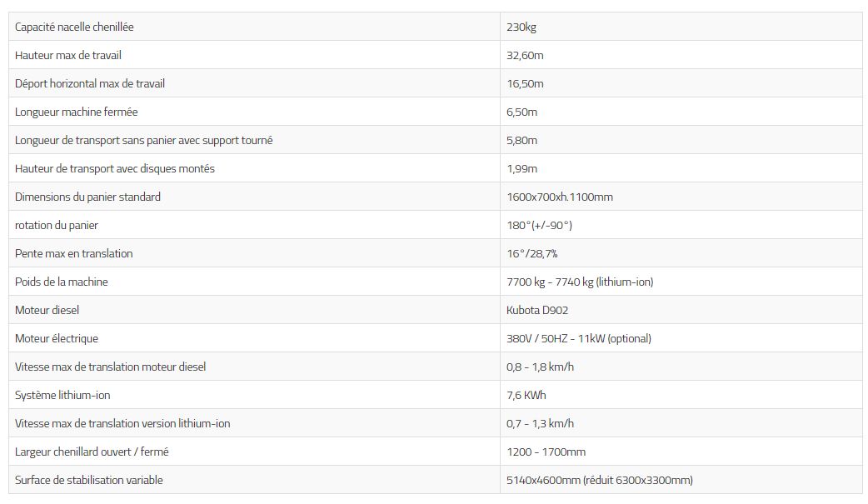Image resolution: width=868 pixels, height=504 pixels.
Task: Select the 'Poids de la machine' label
Action: 62,282
